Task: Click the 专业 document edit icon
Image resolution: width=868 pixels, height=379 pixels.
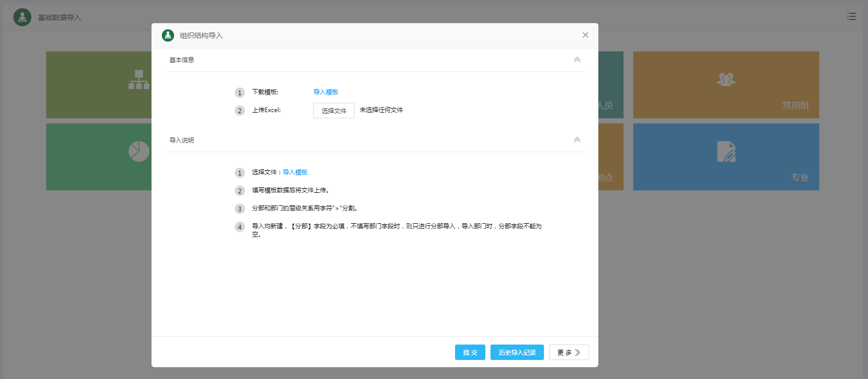Action: pos(726,152)
